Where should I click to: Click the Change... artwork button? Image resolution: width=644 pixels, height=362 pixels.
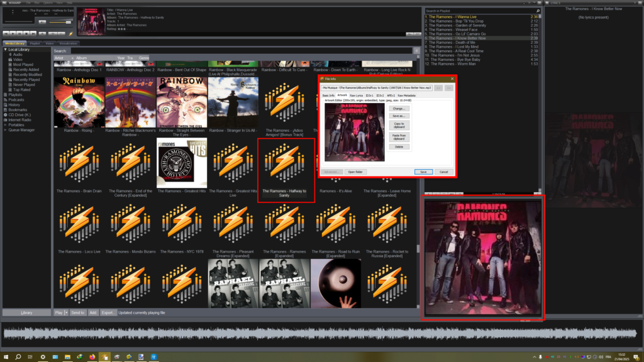click(399, 109)
